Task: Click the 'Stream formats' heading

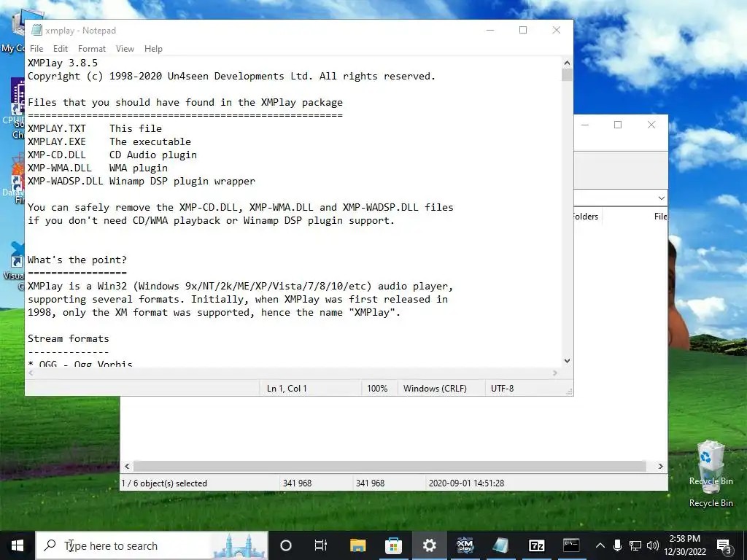Action: click(68, 338)
